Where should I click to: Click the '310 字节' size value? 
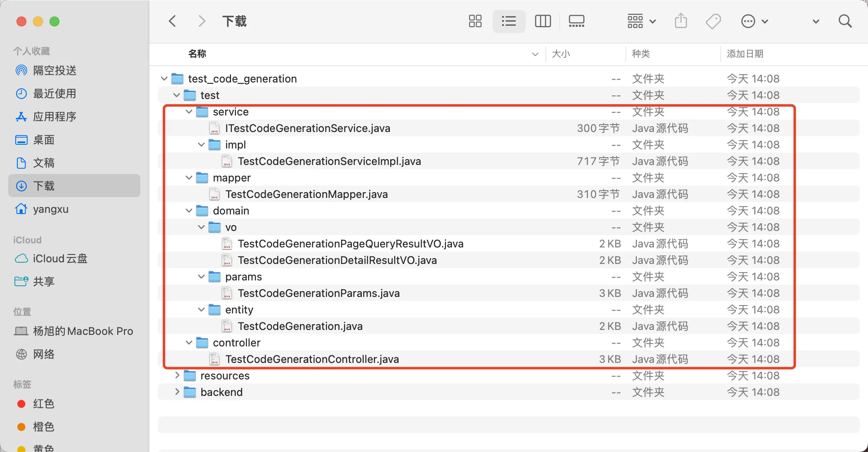pos(598,194)
